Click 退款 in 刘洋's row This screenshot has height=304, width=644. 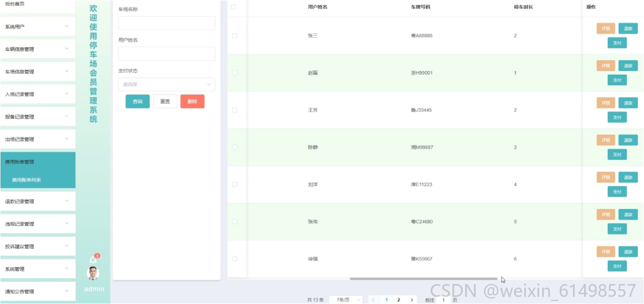(628, 177)
